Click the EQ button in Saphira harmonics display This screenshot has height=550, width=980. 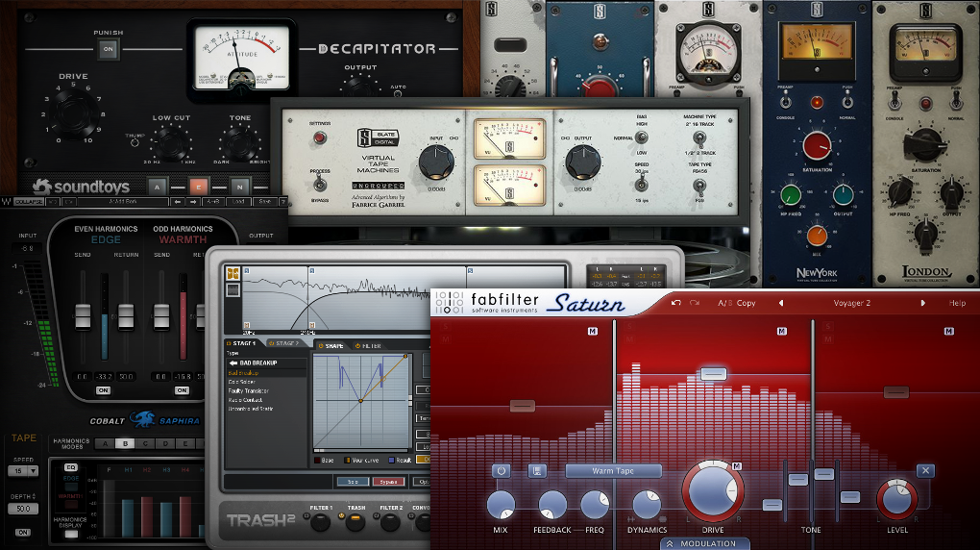point(71,467)
